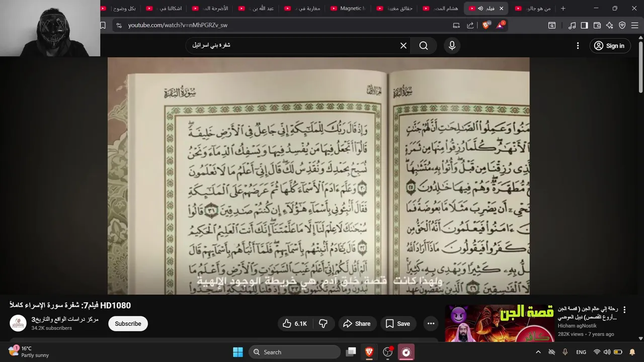This screenshot has width=644, height=362.
Task: Open Hicham agNostik channel link
Action: 577,326
